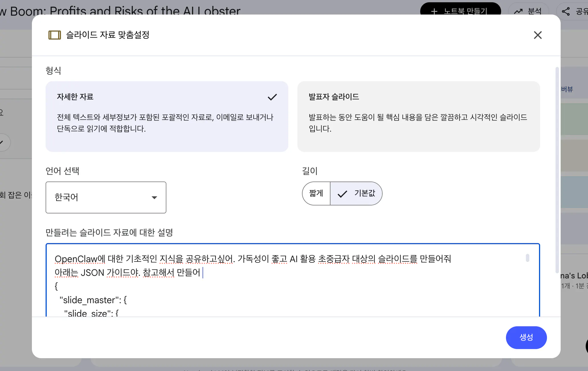The width and height of the screenshot is (588, 371).
Task: Switch to the 버뷰 panel on the right
Action: click(567, 89)
